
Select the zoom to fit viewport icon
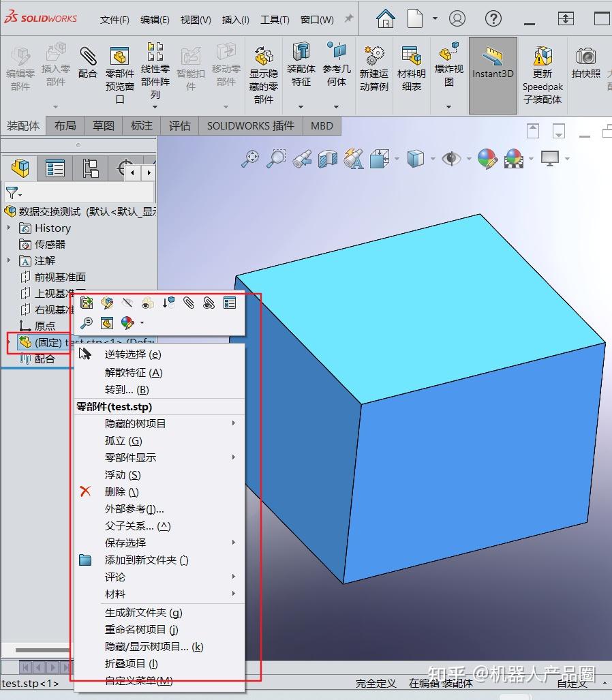pos(250,159)
